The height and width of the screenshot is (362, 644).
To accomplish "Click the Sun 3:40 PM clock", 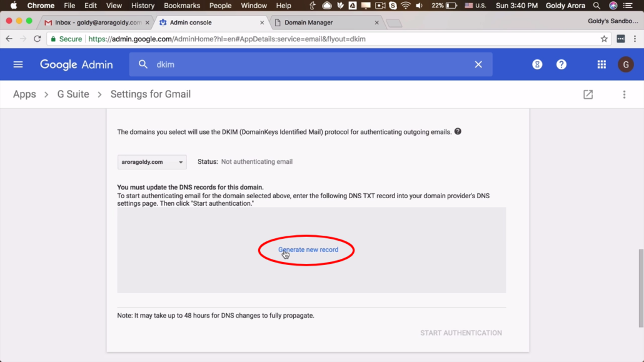I will click(516, 6).
